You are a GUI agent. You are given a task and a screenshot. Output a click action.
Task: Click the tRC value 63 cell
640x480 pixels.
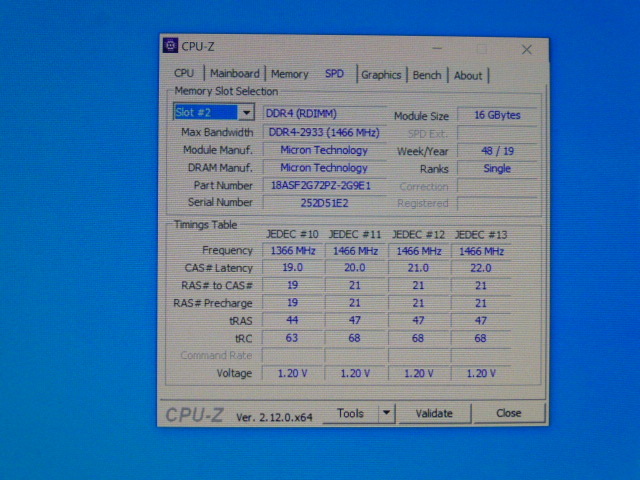(x=293, y=338)
